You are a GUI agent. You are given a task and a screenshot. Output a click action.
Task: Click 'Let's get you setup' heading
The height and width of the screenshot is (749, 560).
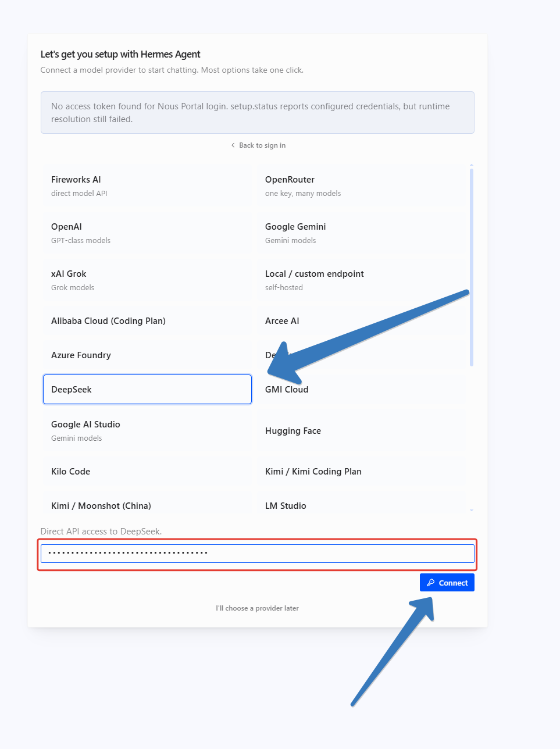pyautogui.click(x=120, y=54)
